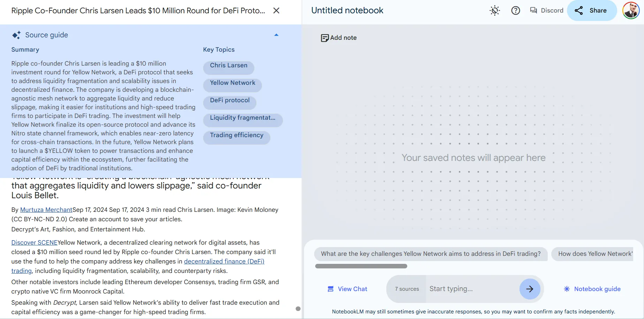The image size is (644, 319).
Task: Click the Key Topics heading
Action: 219,50
